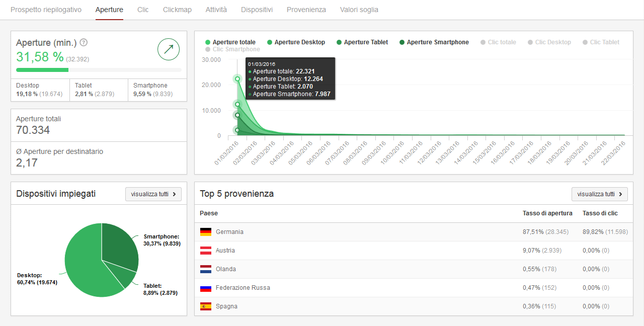Click the help question mark beside Aperture (min.)
The height and width of the screenshot is (326, 644).
pos(84,43)
